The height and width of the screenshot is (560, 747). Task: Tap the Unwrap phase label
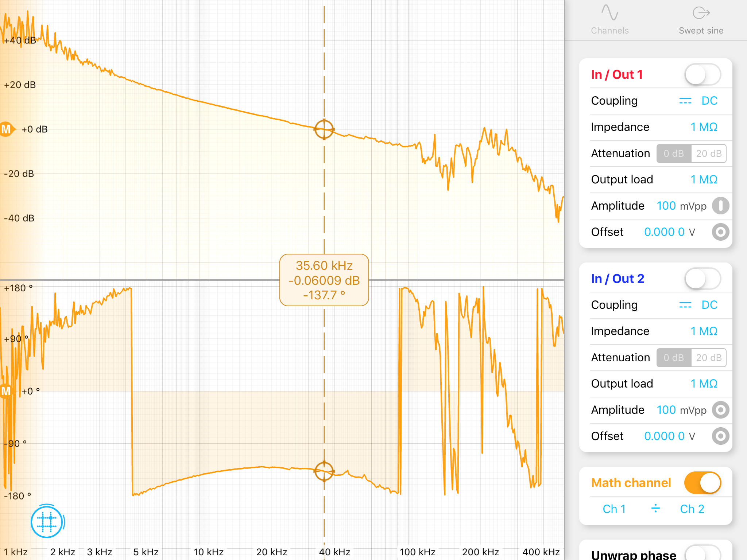click(x=634, y=555)
